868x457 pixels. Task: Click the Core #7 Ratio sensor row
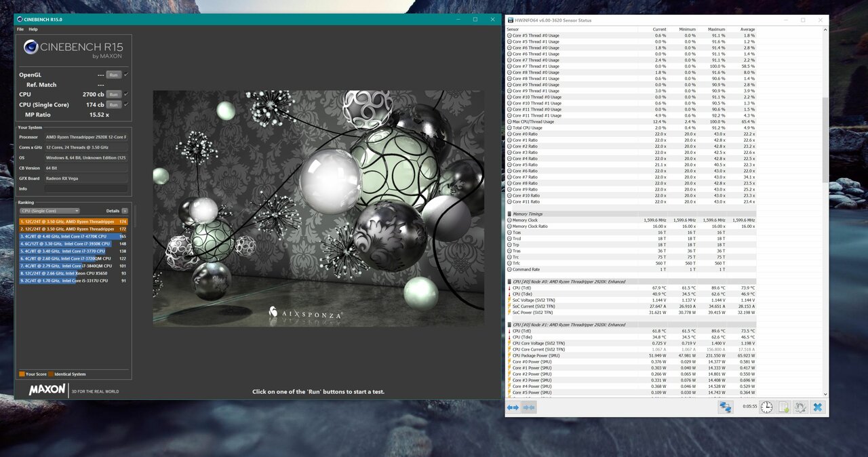coord(631,177)
